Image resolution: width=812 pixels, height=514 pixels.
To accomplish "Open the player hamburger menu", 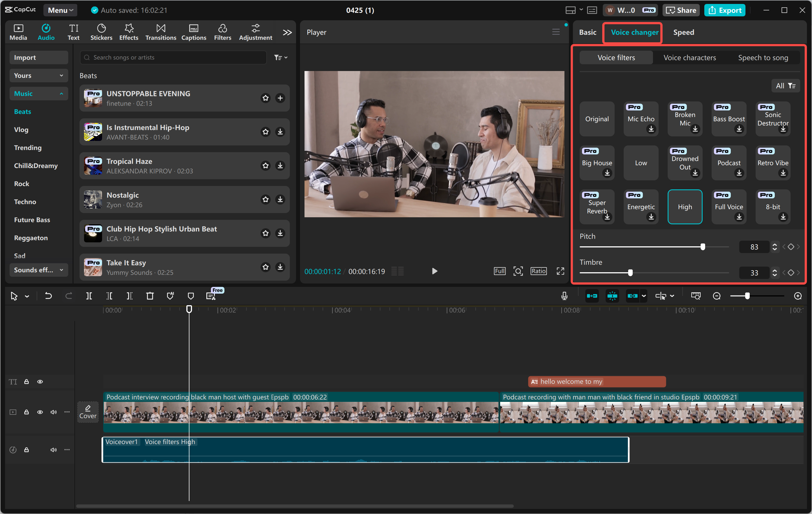I will coord(556,32).
